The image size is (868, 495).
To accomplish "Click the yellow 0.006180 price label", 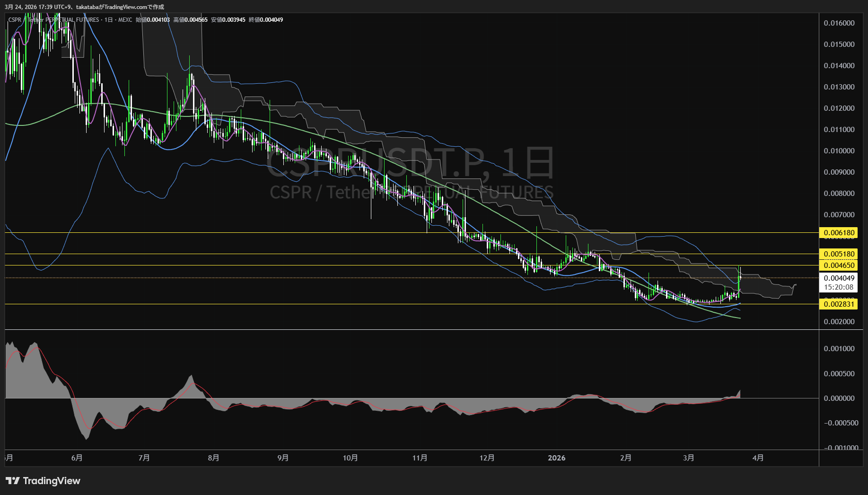I will (x=839, y=233).
